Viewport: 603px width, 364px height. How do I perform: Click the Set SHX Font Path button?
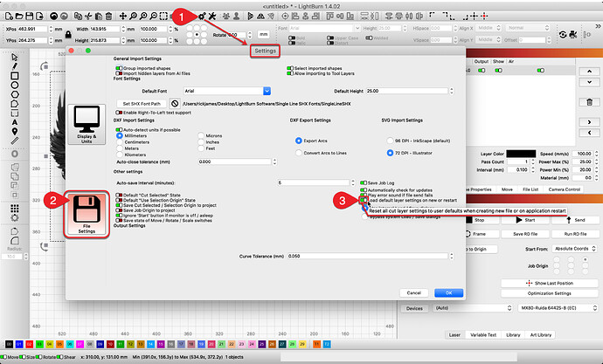[x=142, y=104]
